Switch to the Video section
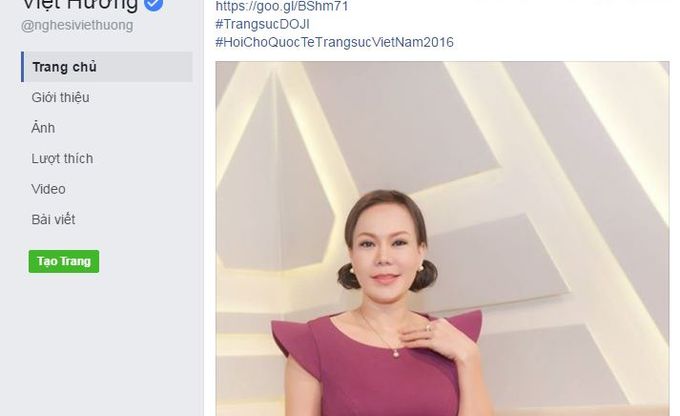The image size is (680, 416). (48, 189)
